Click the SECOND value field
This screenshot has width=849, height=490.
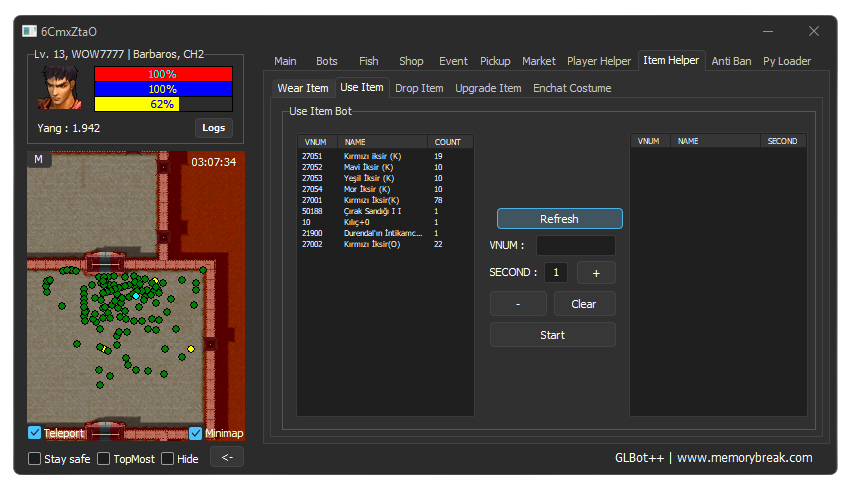556,272
